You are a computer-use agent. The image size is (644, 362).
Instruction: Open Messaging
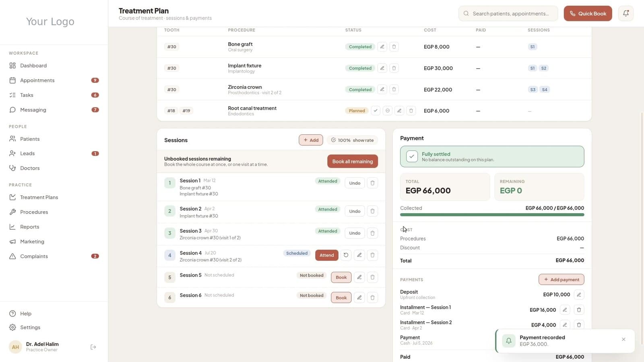pos(54,110)
